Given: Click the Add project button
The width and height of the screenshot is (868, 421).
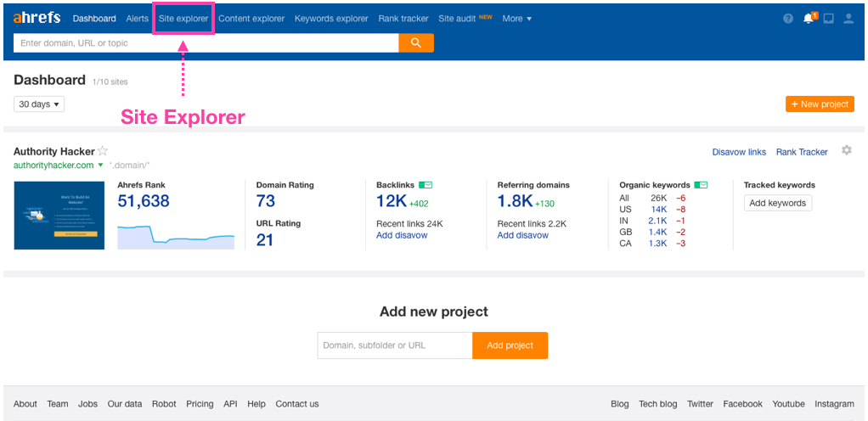Looking at the screenshot, I should click(x=510, y=345).
